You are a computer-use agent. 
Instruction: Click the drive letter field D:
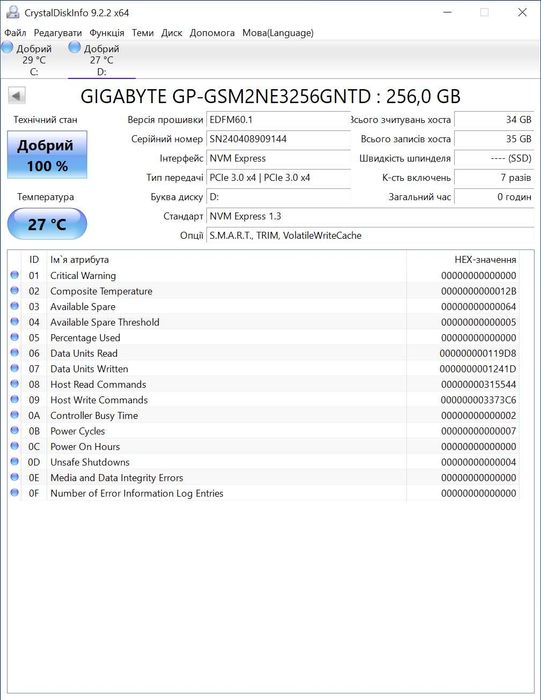(279, 197)
